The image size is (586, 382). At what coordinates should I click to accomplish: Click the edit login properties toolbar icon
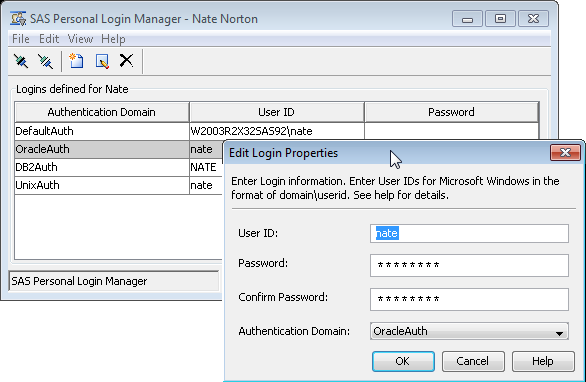point(102,61)
